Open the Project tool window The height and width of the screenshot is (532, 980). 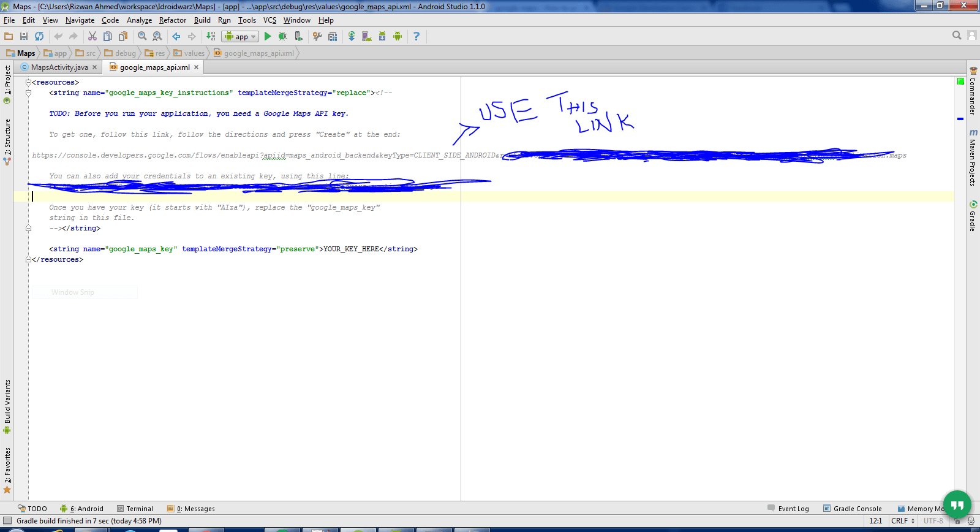(x=7, y=84)
